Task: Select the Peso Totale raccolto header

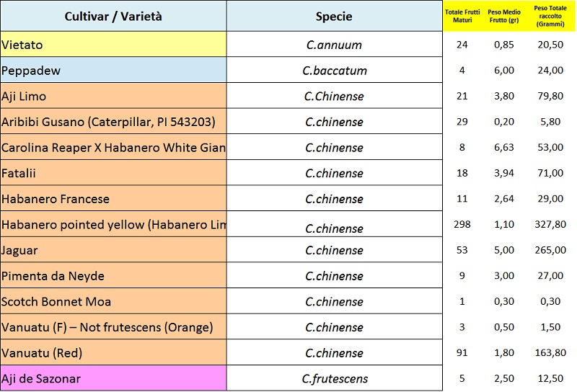Action: pos(550,16)
